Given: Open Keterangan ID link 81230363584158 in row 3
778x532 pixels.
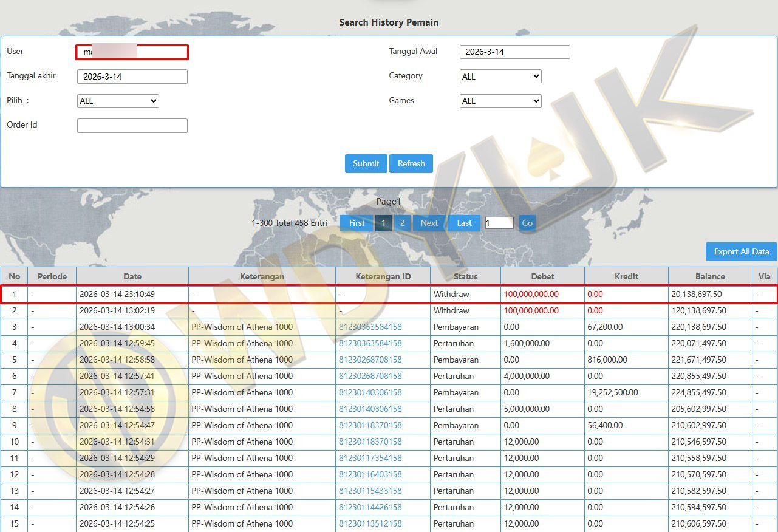Looking at the screenshot, I should [x=370, y=327].
